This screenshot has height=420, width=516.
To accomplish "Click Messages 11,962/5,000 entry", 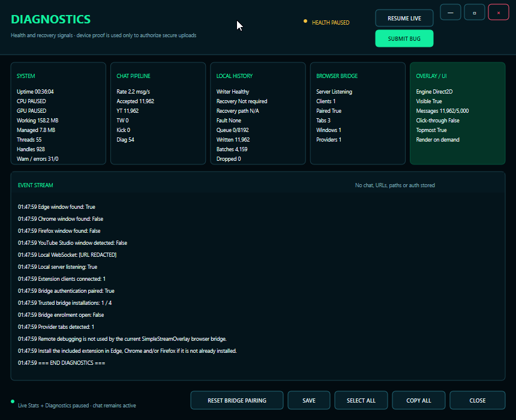I will tap(442, 110).
